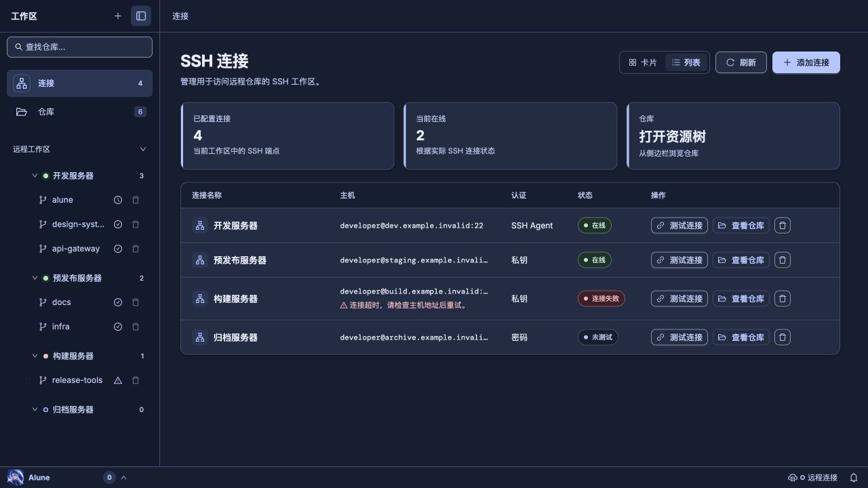Collapse the 开发服务器 tree node
Viewport: 868px width, 488px height.
[x=35, y=176]
